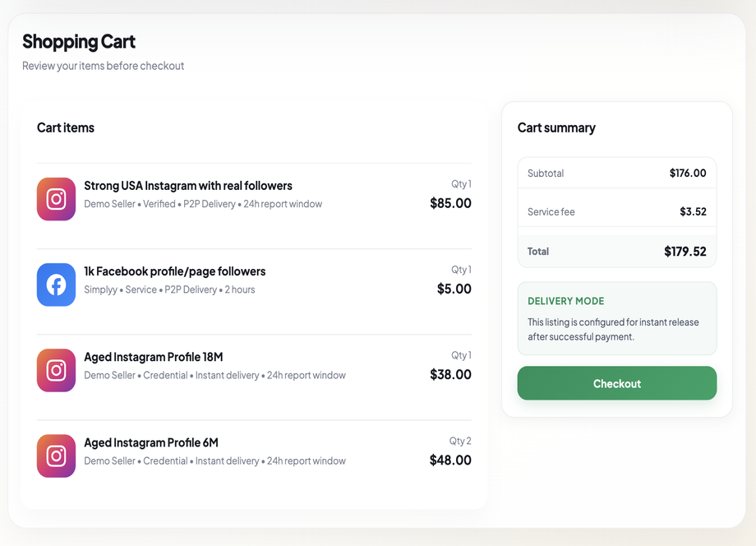Click the $3.52 service fee value
This screenshot has height=546, width=756.
pyautogui.click(x=693, y=212)
